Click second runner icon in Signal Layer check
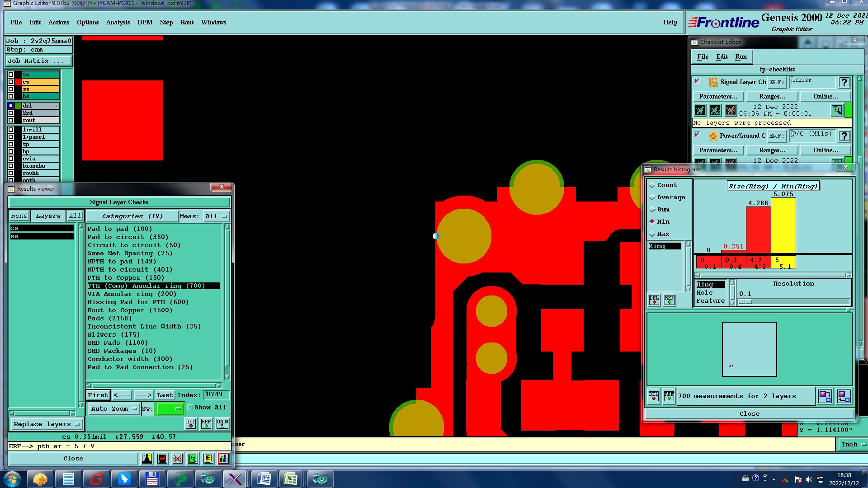Viewport: 868px width, 488px height. (715, 110)
